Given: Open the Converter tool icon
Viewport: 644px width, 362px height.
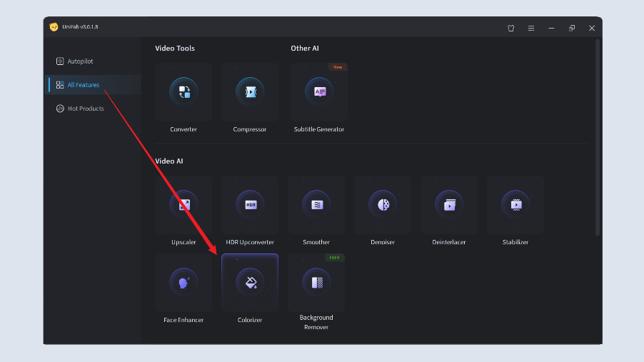Looking at the screenshot, I should pyautogui.click(x=183, y=91).
